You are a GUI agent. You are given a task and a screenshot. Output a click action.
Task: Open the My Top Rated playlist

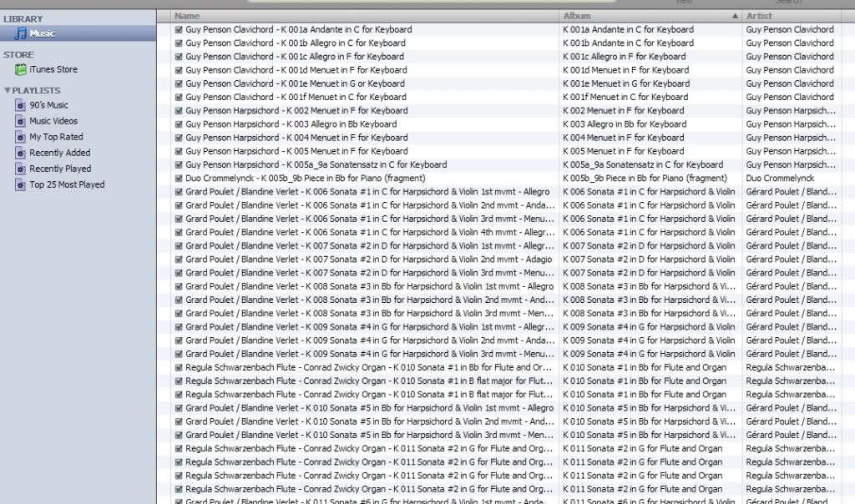[x=56, y=137]
